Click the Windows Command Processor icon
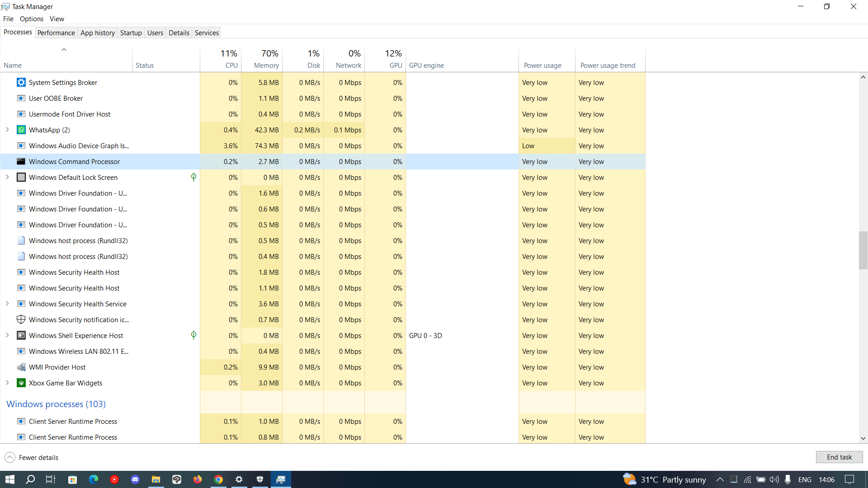Screen dimensions: 868x488 point(21,162)
